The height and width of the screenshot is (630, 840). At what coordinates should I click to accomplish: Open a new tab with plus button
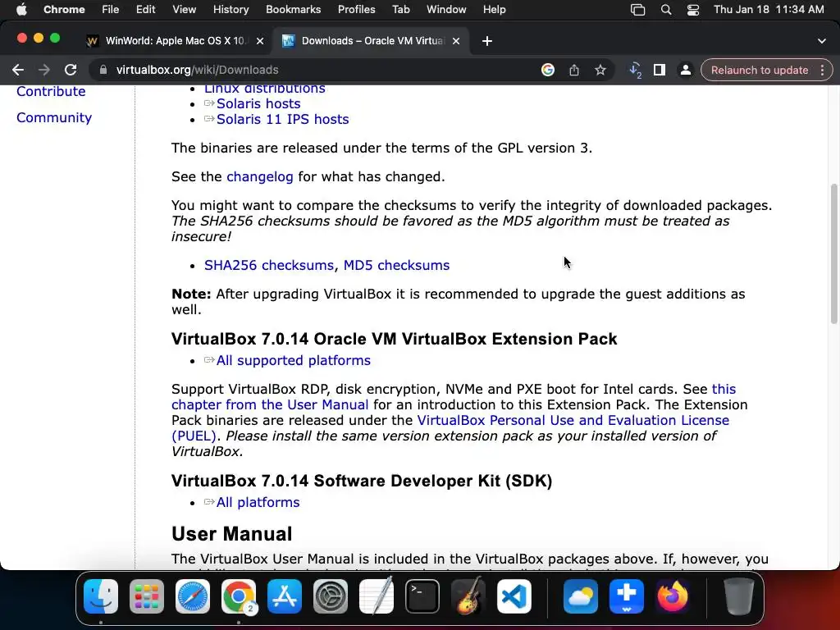[487, 41]
